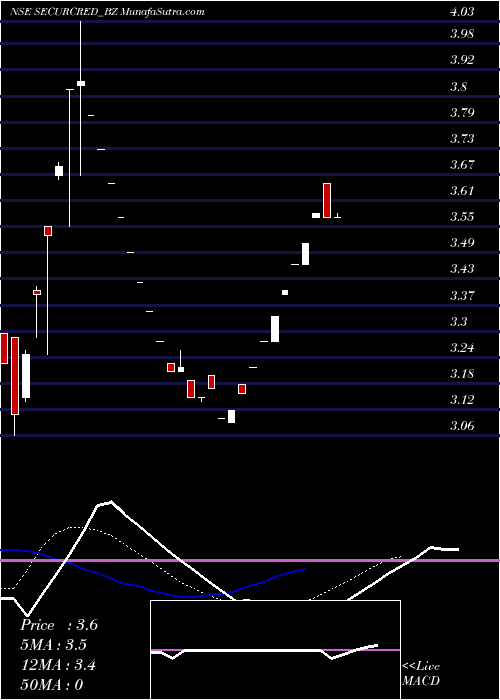Click the NSE SECURCRED_BZ MunafaSutra.com title text
The height and width of the screenshot is (700, 500).
click(107, 12)
